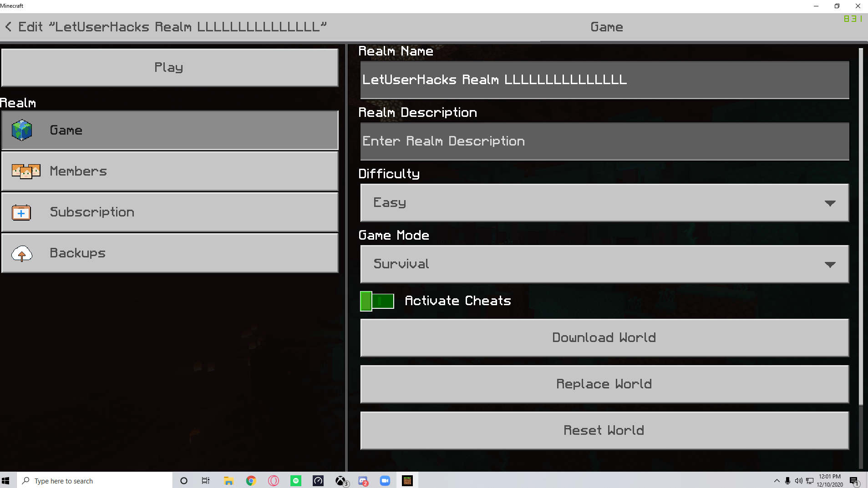Click the Reset World button

pos(604,430)
